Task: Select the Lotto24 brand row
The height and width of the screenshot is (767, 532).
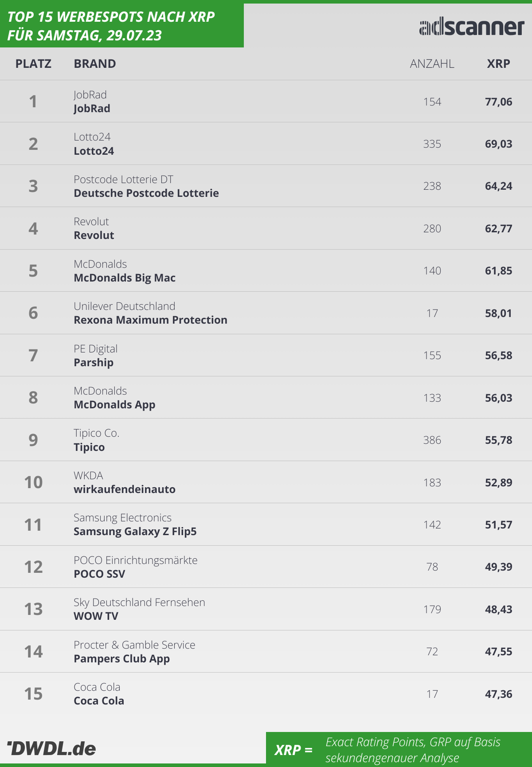Action: tap(266, 144)
